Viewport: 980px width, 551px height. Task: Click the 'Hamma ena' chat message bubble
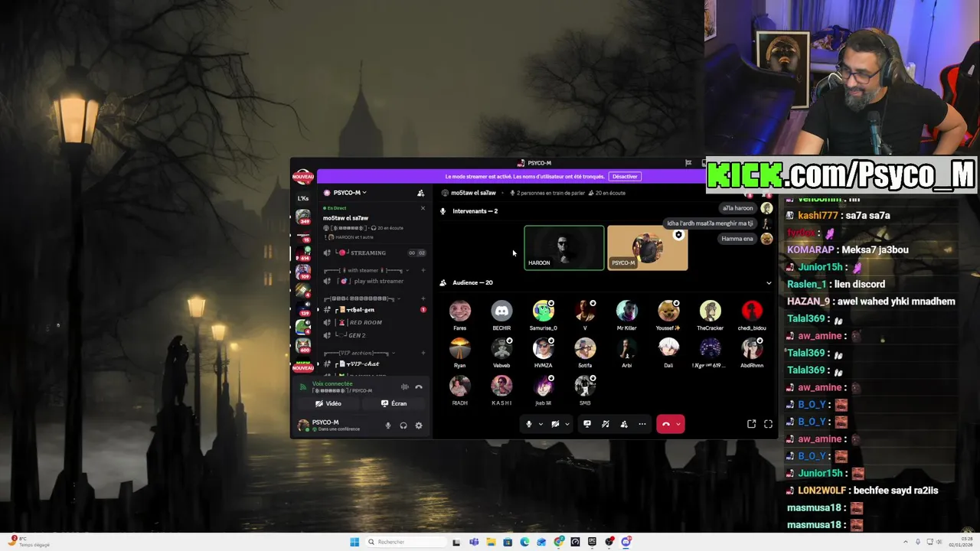pyautogui.click(x=737, y=239)
